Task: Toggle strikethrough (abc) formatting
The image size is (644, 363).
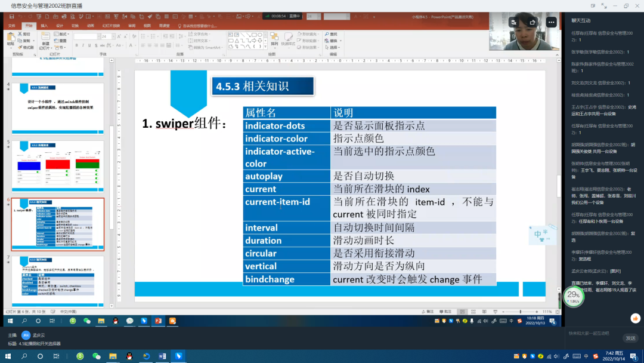Action: pyautogui.click(x=103, y=45)
